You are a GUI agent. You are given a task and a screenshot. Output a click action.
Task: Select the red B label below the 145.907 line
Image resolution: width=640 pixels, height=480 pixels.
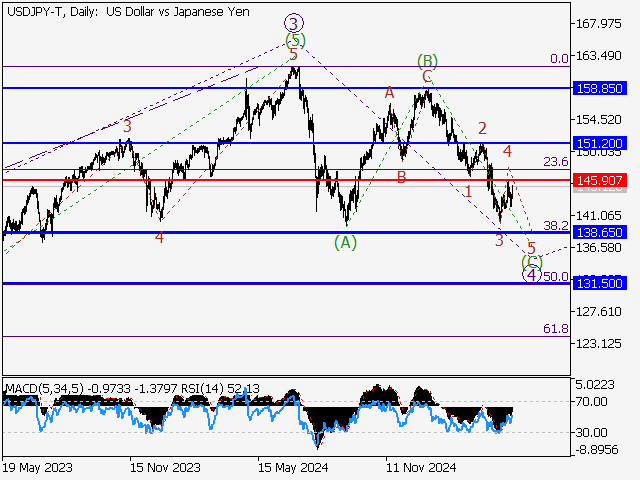pos(401,177)
